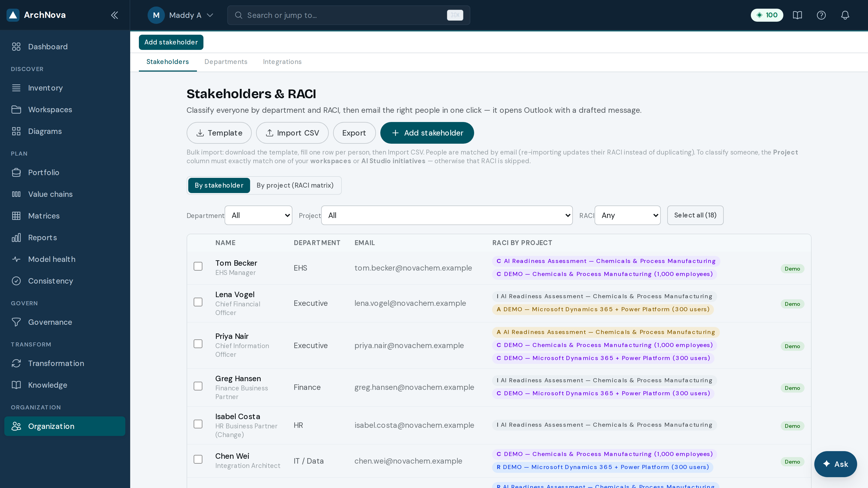The width and height of the screenshot is (868, 488).
Task: Click the M user avatar
Action: point(156,15)
